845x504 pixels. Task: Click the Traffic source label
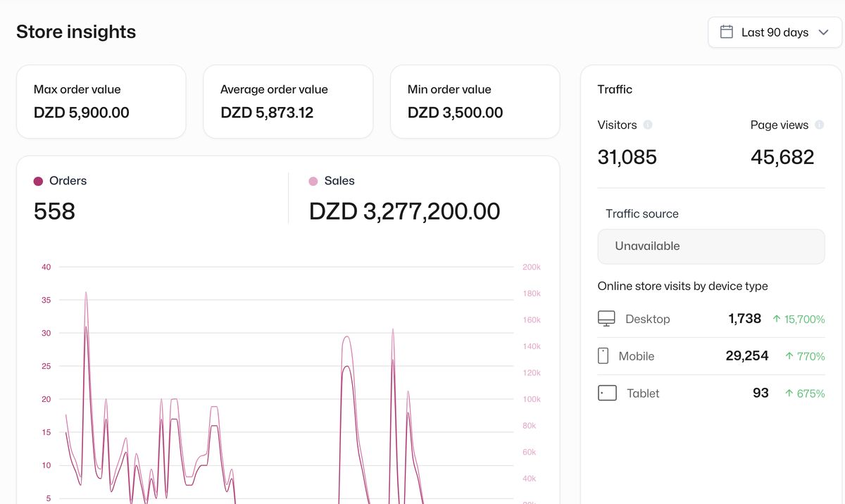click(642, 214)
